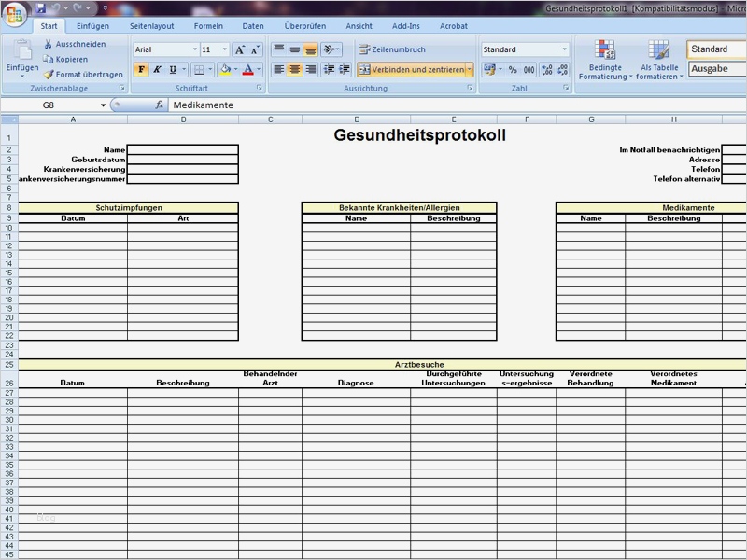Open Bedingte Formatierung options
Viewport: 747px width, 560px height.
point(605,58)
